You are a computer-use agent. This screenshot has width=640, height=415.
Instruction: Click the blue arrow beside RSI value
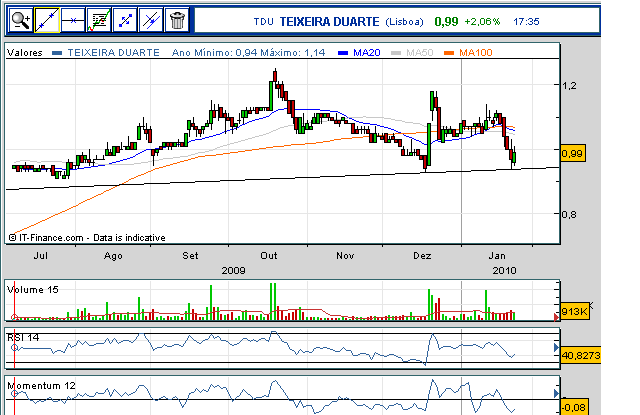pos(556,348)
